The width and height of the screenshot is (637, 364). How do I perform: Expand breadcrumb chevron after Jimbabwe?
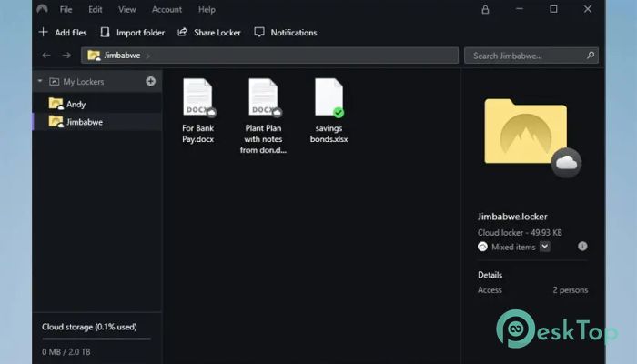148,56
